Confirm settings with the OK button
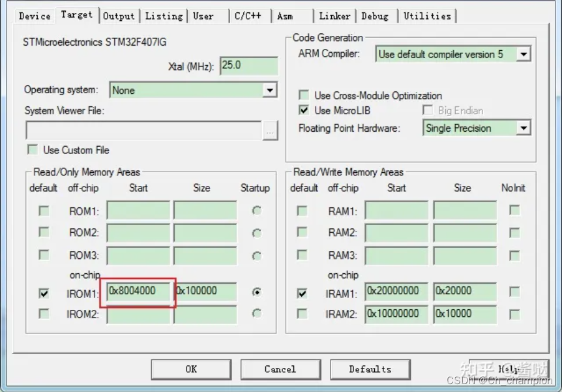This screenshot has width=562, height=392. 191,369
